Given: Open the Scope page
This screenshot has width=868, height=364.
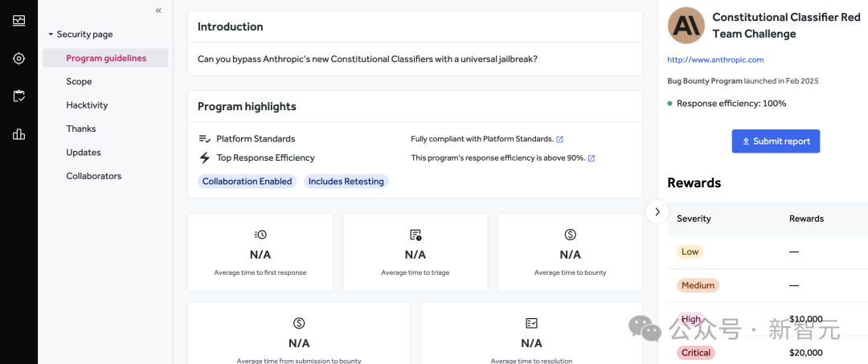Looking at the screenshot, I should [x=79, y=81].
